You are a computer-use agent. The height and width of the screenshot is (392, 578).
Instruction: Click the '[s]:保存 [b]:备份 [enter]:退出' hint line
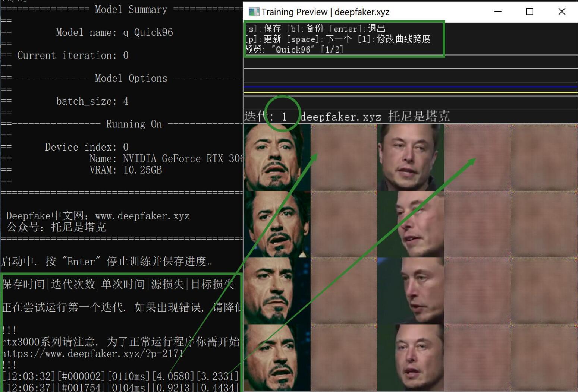(315, 29)
